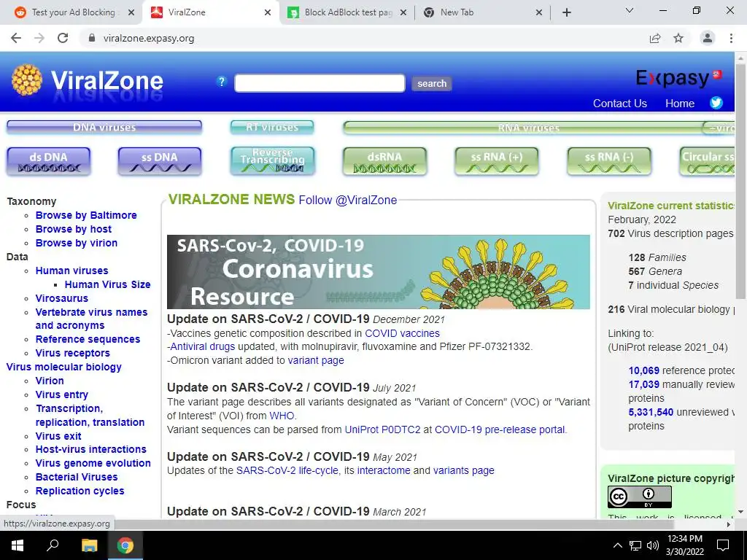Open volume control tray icon

pyautogui.click(x=653, y=545)
